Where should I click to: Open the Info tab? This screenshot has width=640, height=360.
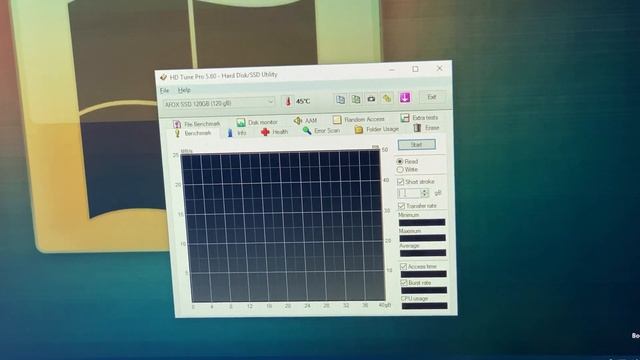(237, 133)
